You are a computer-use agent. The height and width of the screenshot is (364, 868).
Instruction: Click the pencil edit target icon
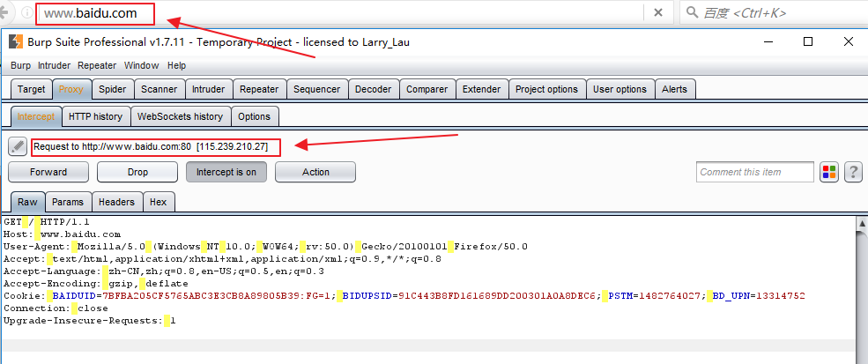click(x=18, y=147)
